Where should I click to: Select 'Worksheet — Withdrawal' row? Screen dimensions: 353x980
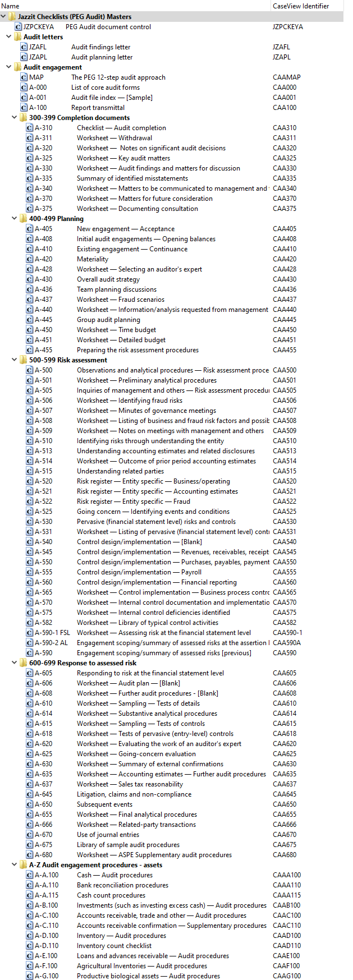(x=172, y=138)
